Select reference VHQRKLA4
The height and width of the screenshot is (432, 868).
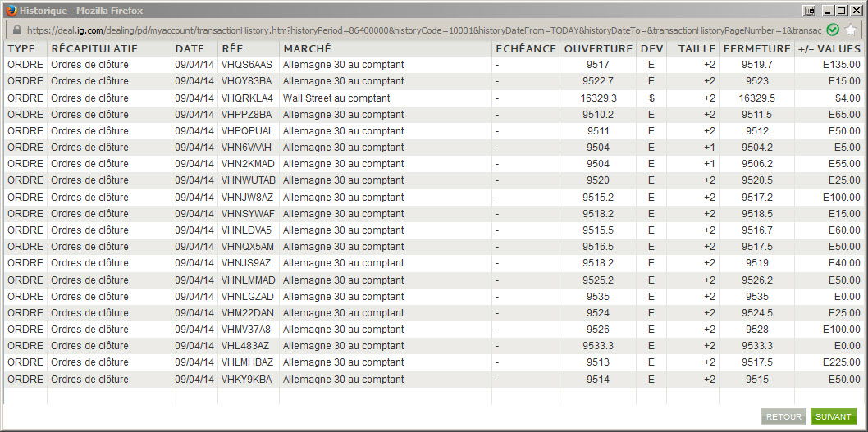247,98
